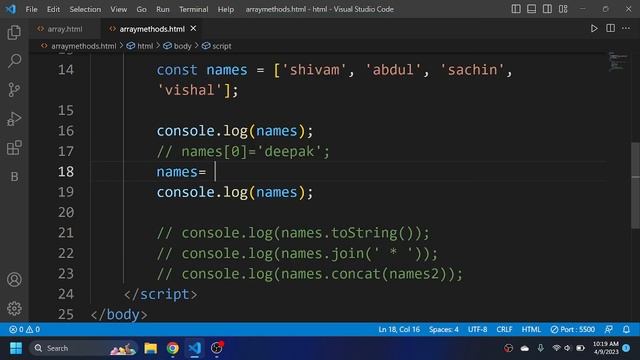Image resolution: width=640 pixels, height=360 pixels.
Task: Open the Run and Debug view
Action: click(x=14, y=119)
